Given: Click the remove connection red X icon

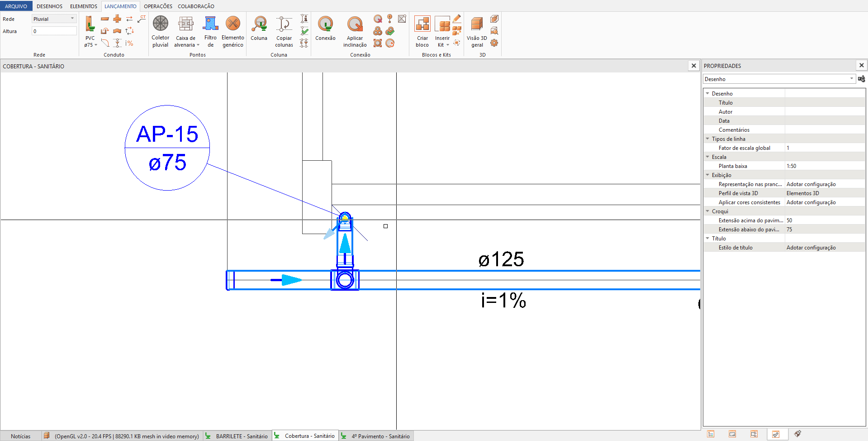Looking at the screenshot, I should [378, 19].
